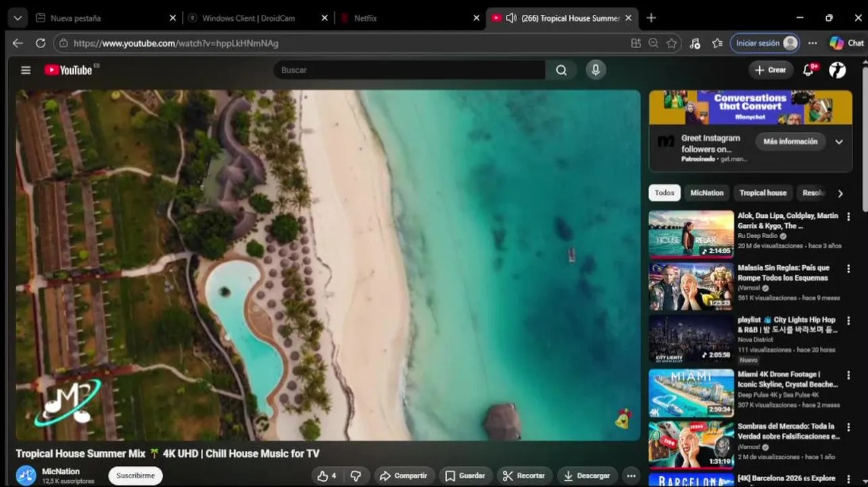Image resolution: width=868 pixels, height=487 pixels.
Task: Click the search magnifier button
Action: (561, 70)
